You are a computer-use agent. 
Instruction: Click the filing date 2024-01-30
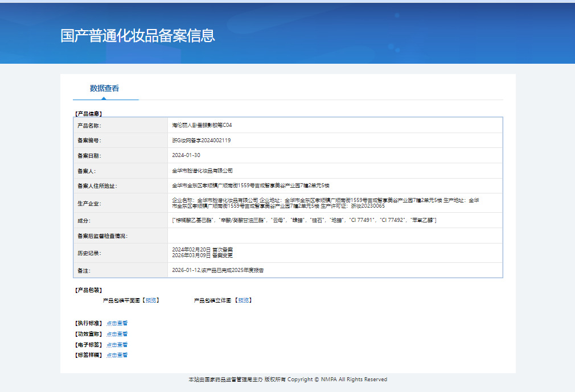pos(186,155)
